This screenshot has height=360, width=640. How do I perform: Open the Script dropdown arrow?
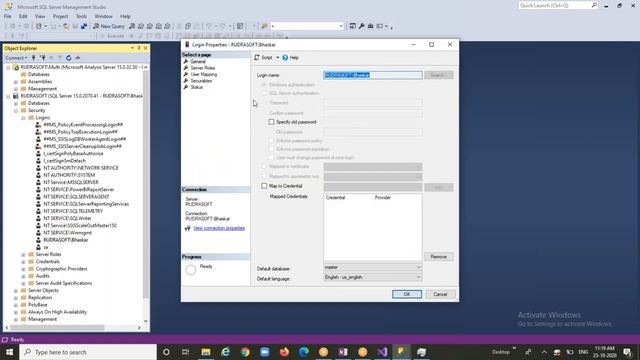click(x=278, y=58)
